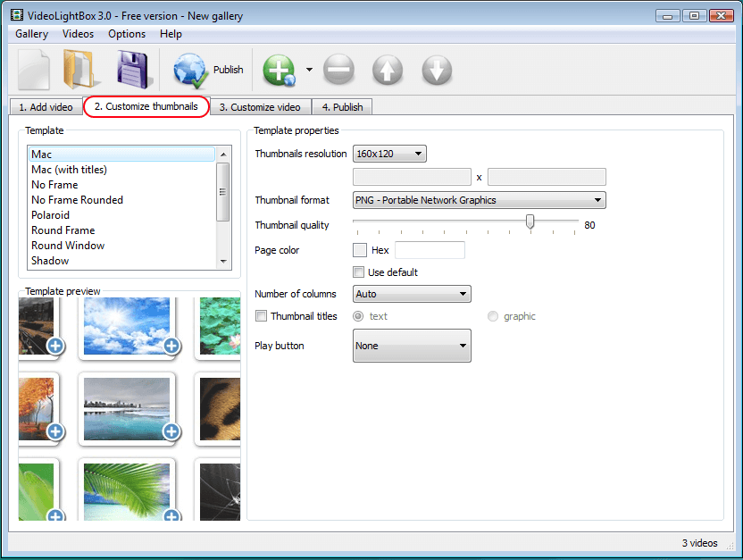Open the Thumbnail format dropdown
Image resolution: width=743 pixels, height=560 pixels.
479,200
